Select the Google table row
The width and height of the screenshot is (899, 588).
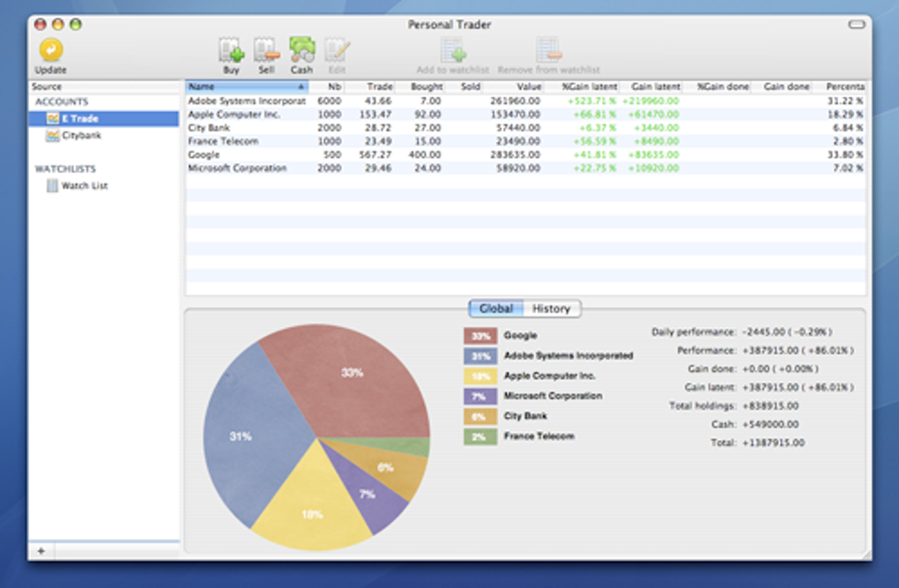[x=525, y=155]
